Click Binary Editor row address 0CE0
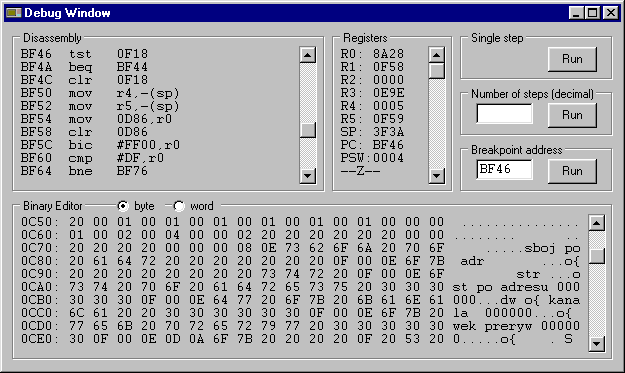Screen dimensions: 625x373 (x=40, y=339)
